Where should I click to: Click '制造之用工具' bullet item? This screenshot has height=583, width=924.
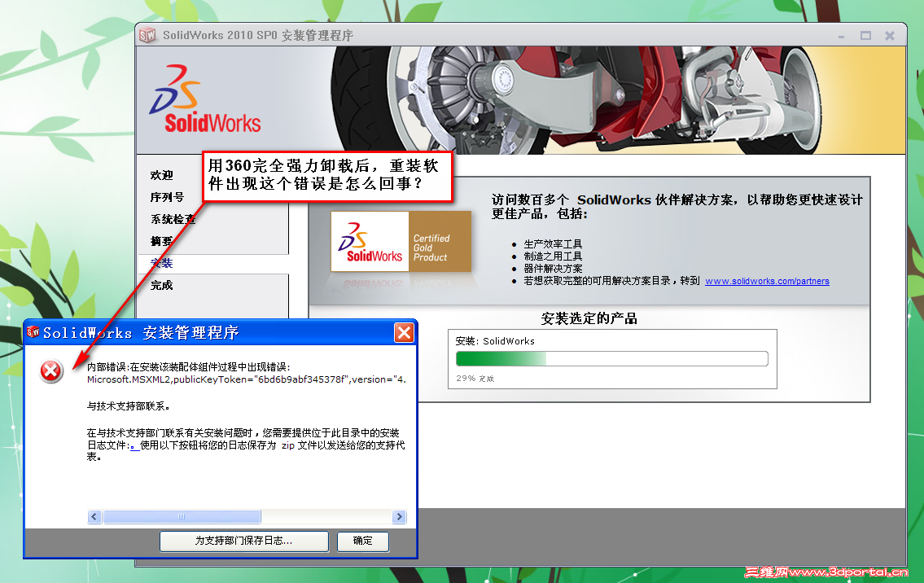point(553,256)
